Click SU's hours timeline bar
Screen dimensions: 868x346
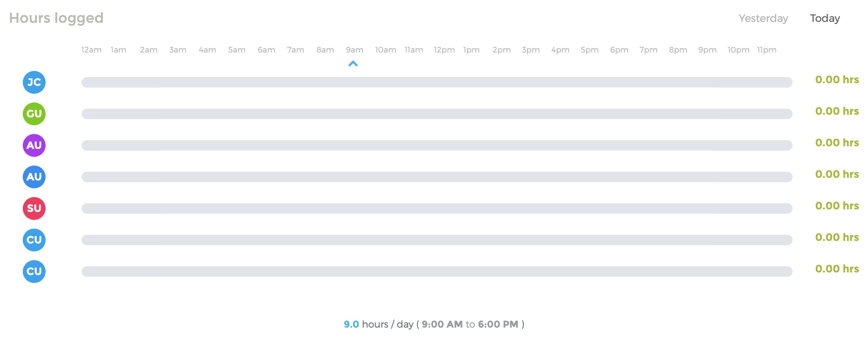pos(437,208)
